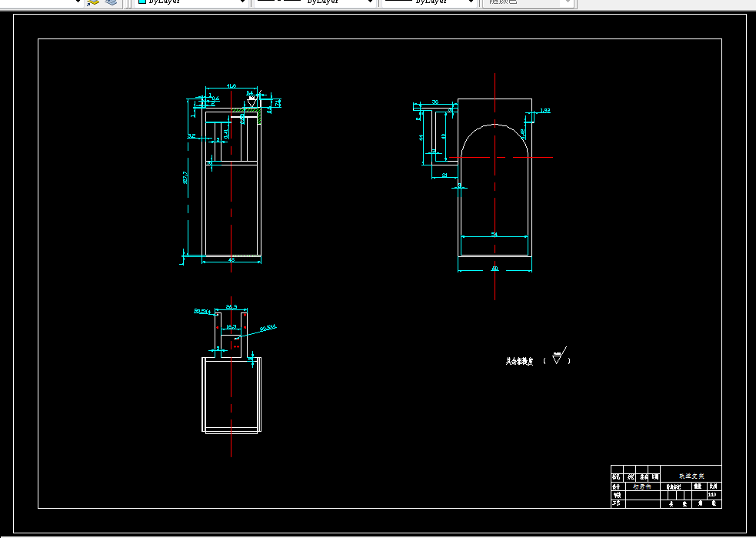Open the lineweight ByLayer dropdown
Screen dimensions: 756x538
(x=429, y=2)
